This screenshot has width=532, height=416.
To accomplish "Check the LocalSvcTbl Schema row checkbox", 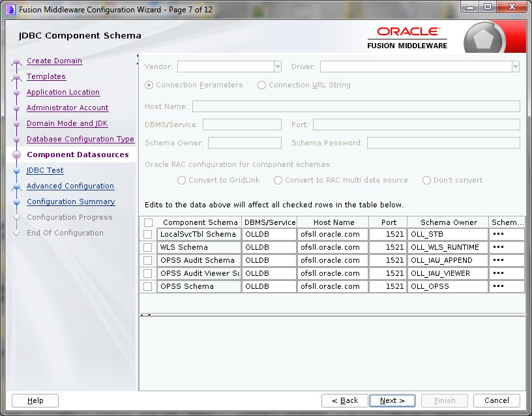I will coord(147,235).
